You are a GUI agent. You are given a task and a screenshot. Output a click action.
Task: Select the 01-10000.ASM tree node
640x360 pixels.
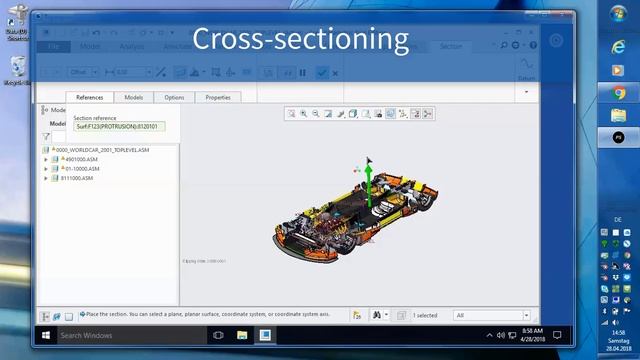click(82, 169)
